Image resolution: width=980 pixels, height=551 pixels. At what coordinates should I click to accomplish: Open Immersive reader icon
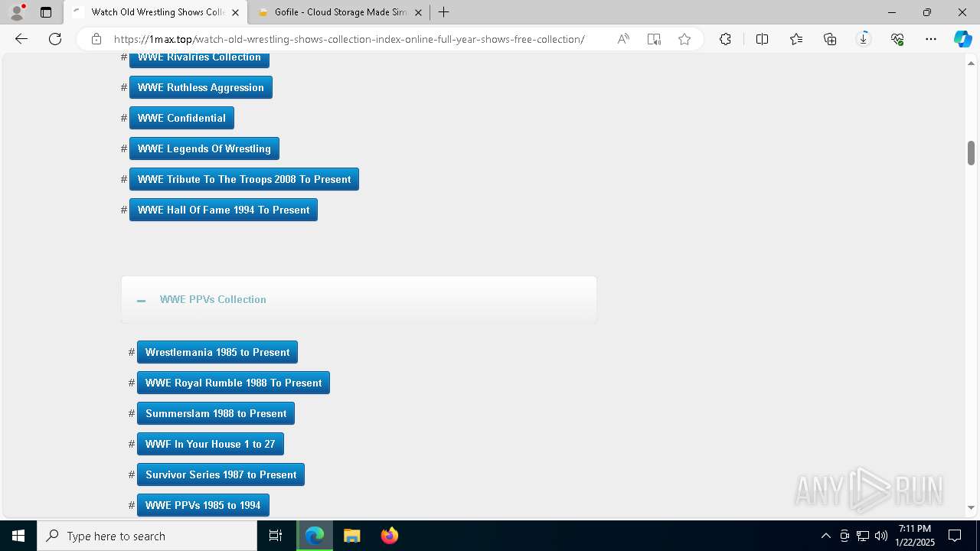(x=654, y=39)
